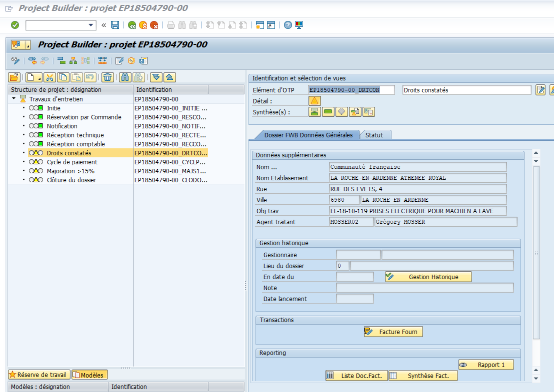The image size is (554, 392).
Task: Click the Rapport 1 eye button
Action: point(486,365)
